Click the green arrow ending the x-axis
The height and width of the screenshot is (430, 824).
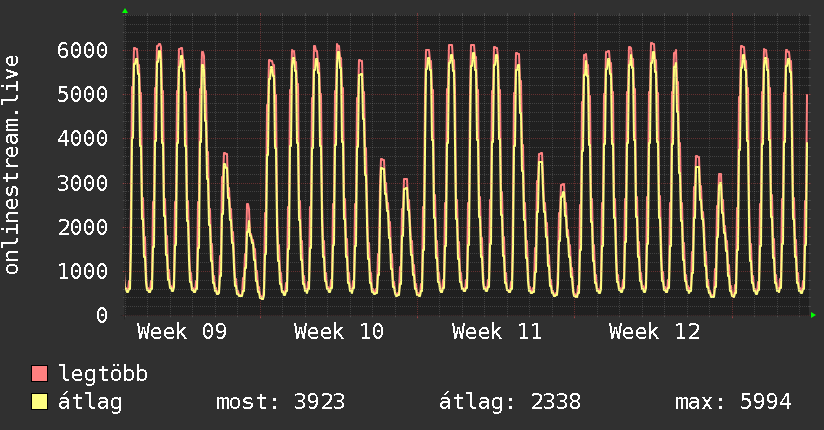(814, 315)
